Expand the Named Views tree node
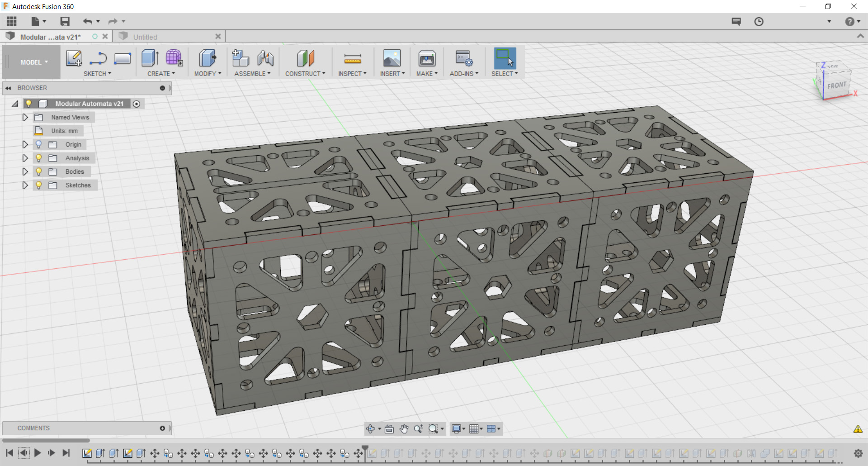Viewport: 868px width, 466px height. [x=25, y=117]
